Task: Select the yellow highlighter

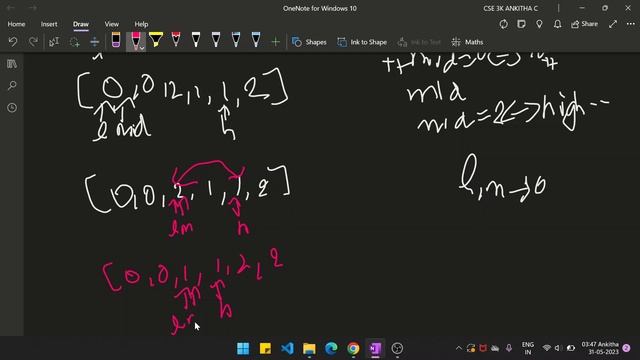Action: pos(156,40)
